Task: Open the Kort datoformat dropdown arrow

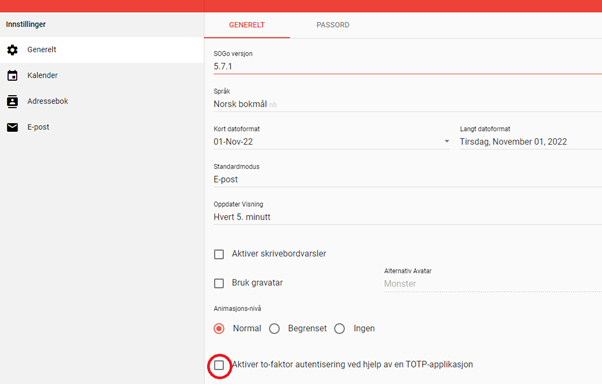Action: (x=447, y=141)
